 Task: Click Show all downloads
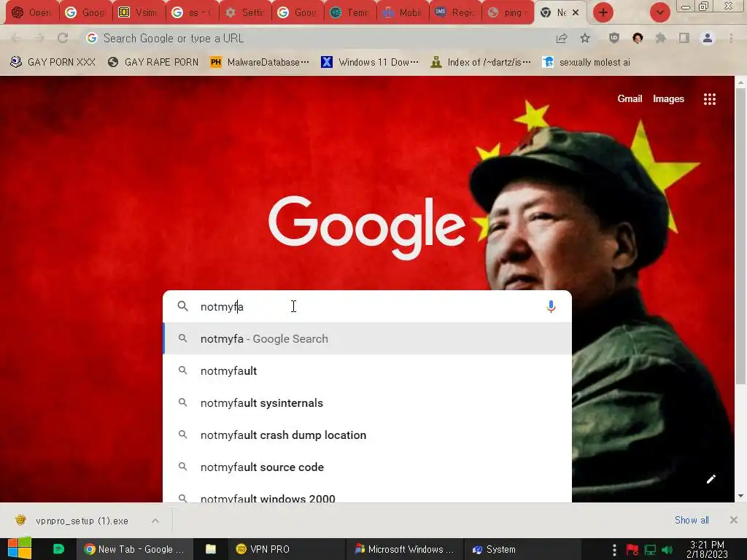point(692,520)
